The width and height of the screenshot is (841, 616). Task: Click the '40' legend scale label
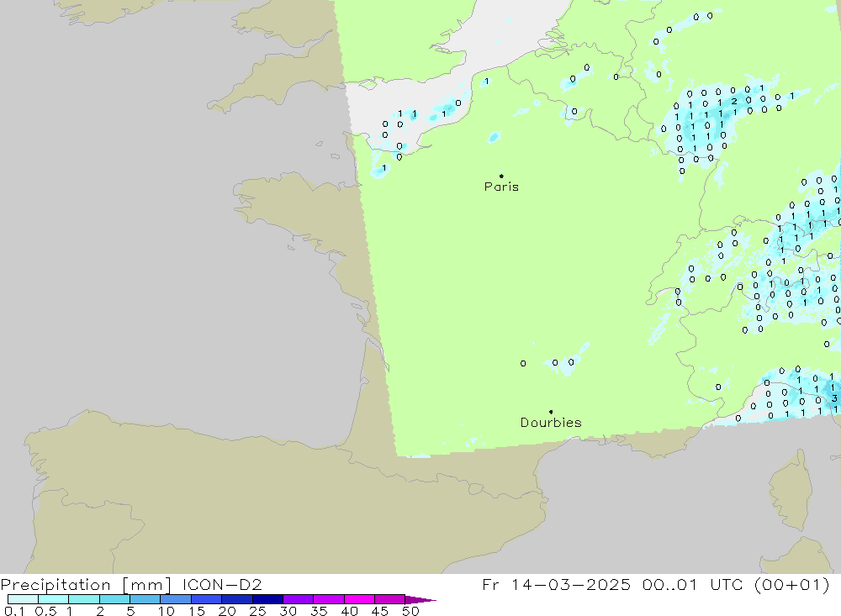pos(350,611)
